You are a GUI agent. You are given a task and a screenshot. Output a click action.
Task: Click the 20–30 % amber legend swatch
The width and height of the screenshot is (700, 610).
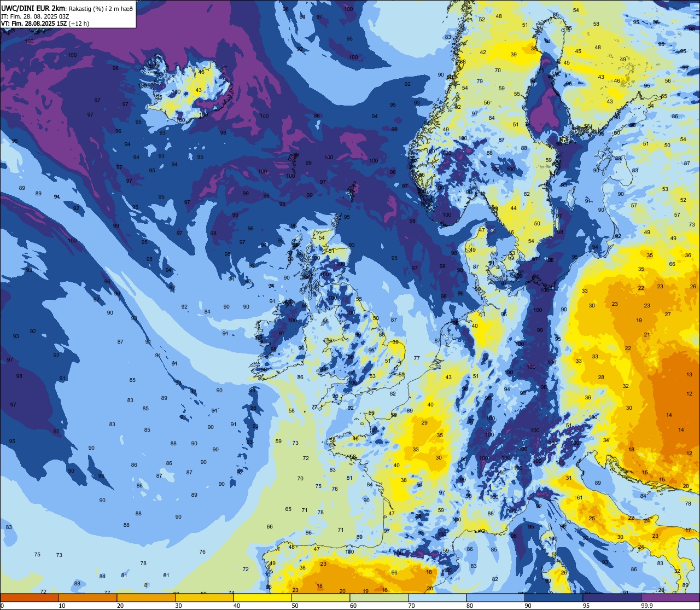point(146,597)
